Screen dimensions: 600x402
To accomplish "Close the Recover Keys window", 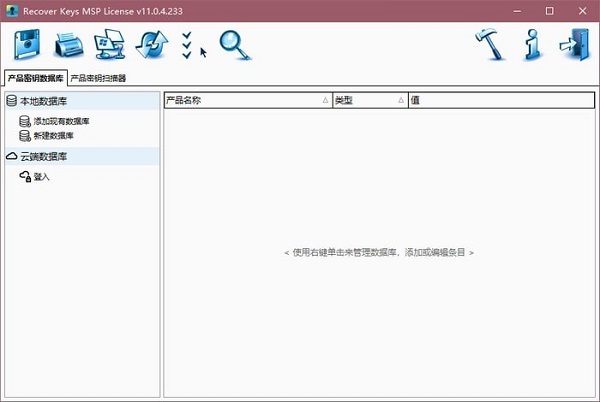I will click(x=582, y=11).
